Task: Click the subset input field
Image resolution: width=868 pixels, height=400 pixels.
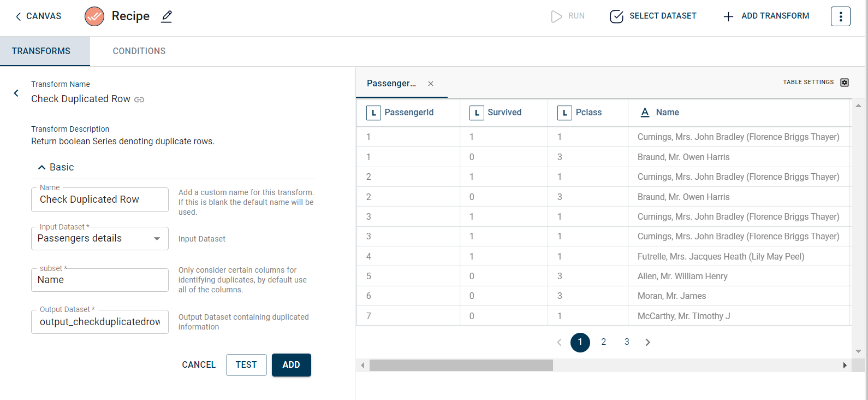Action: click(x=100, y=280)
